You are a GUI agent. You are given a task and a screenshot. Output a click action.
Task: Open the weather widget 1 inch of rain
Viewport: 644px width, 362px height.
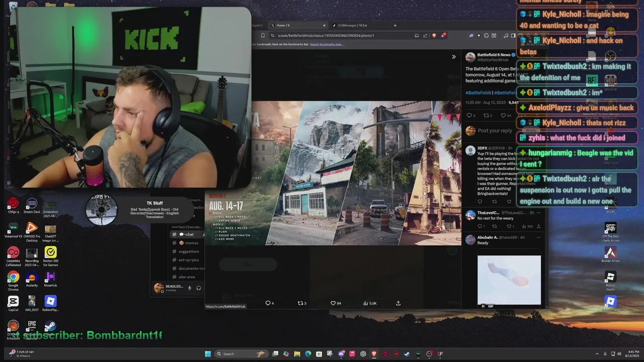click(x=21, y=354)
